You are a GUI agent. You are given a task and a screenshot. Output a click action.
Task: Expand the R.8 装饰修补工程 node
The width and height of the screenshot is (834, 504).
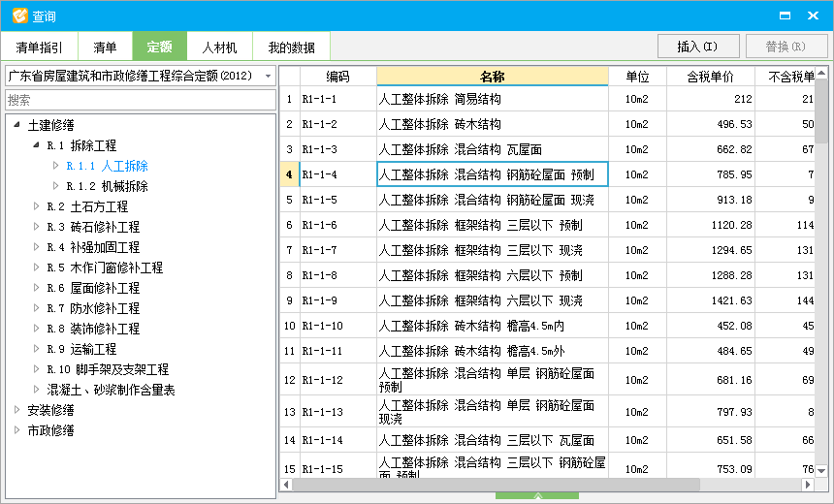point(36,328)
